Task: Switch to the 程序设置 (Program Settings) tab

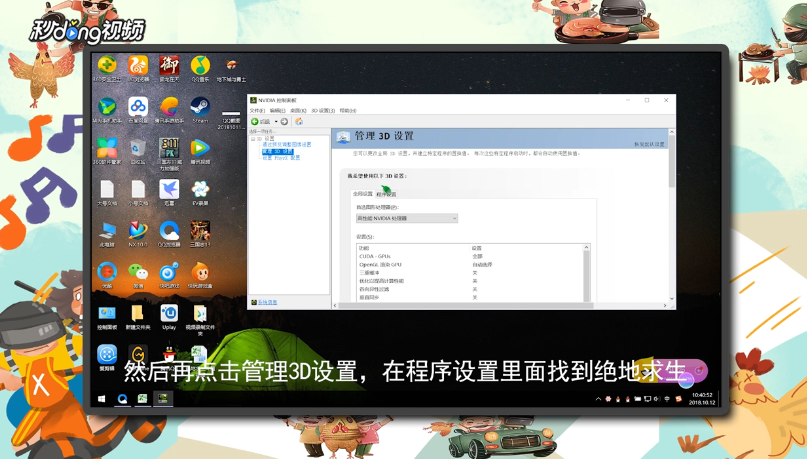Action: pyautogui.click(x=386, y=195)
